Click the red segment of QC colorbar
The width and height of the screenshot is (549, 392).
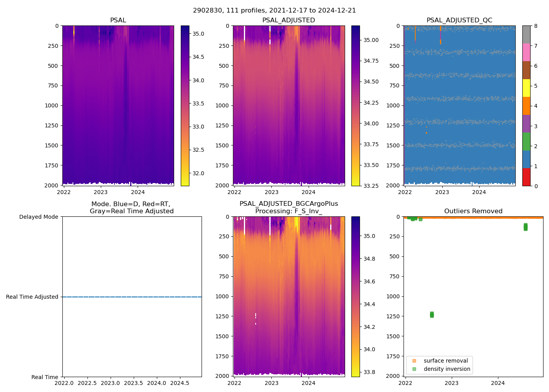[526, 177]
